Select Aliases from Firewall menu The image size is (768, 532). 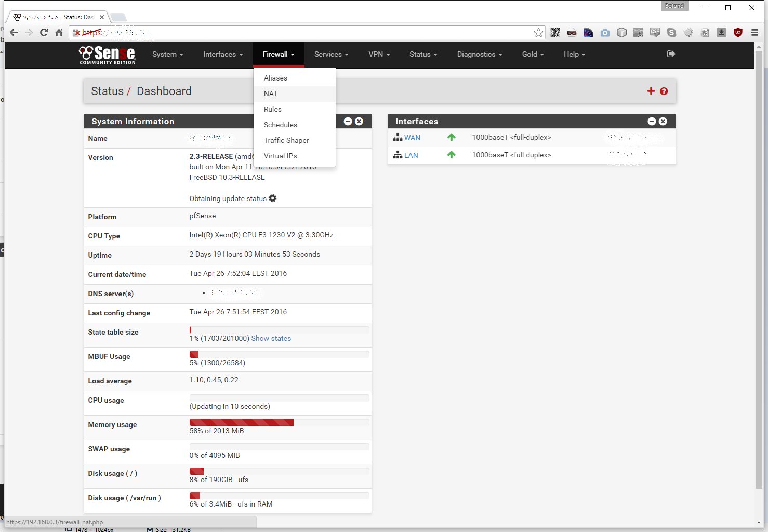point(295,78)
